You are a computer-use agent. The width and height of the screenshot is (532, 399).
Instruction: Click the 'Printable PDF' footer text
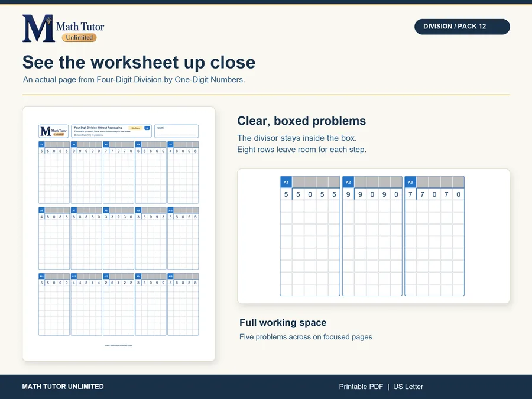pyautogui.click(x=361, y=387)
